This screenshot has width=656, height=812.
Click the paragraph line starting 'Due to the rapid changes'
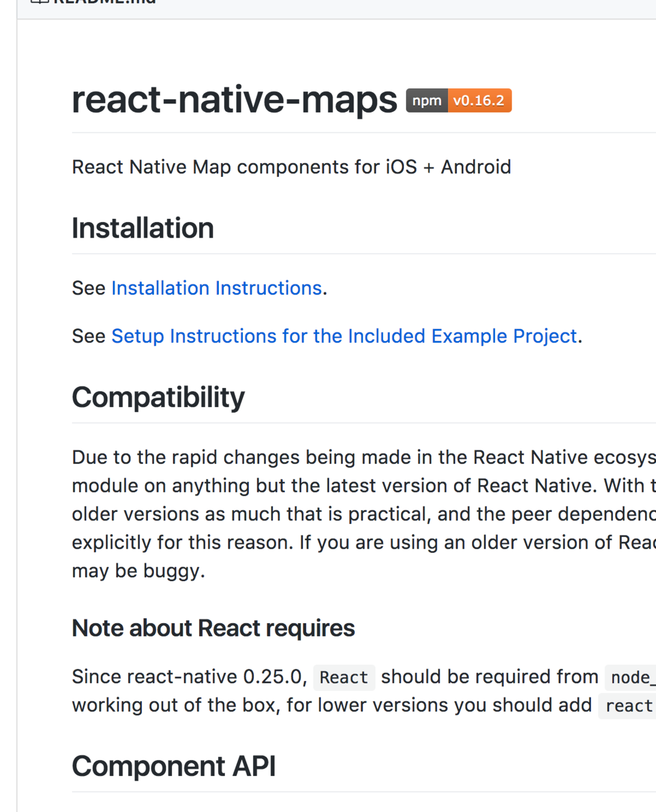click(364, 457)
